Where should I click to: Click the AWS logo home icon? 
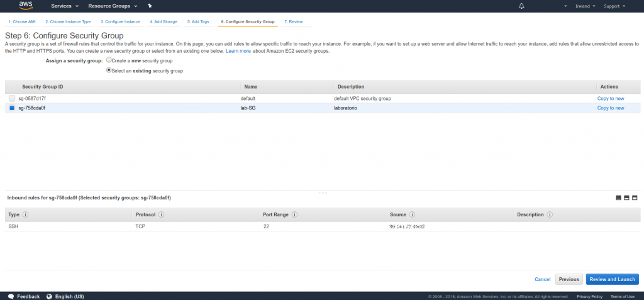[x=25, y=6]
